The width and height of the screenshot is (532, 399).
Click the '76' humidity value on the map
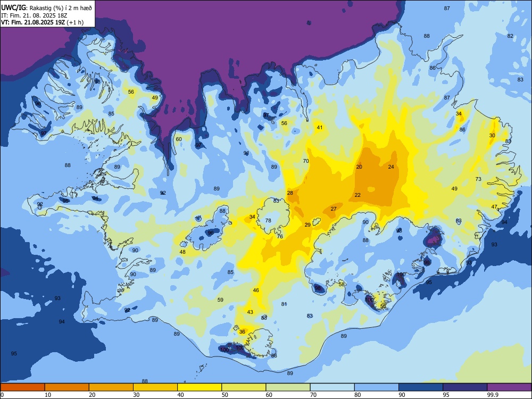point(280,237)
